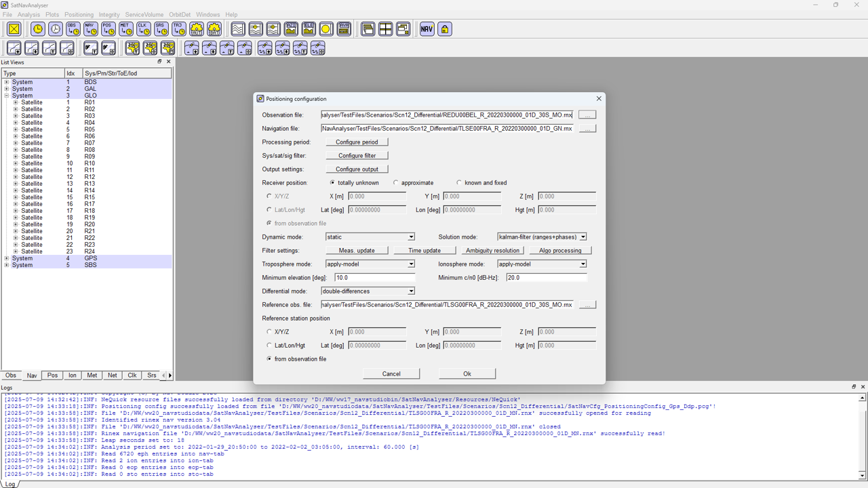Select Lat/Lon/Hgt for reference station position

tap(269, 346)
